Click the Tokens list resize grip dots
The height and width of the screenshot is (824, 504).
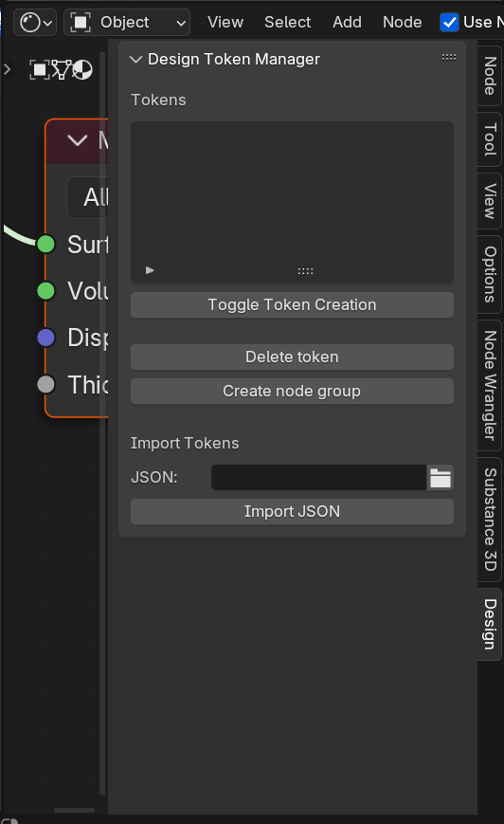pos(305,271)
